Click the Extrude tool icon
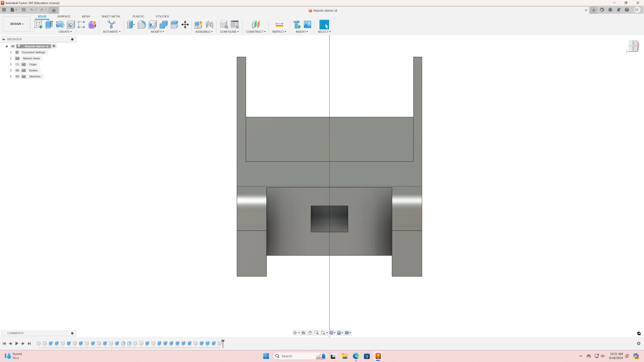Screen dimensions: 644x362 tap(49, 24)
